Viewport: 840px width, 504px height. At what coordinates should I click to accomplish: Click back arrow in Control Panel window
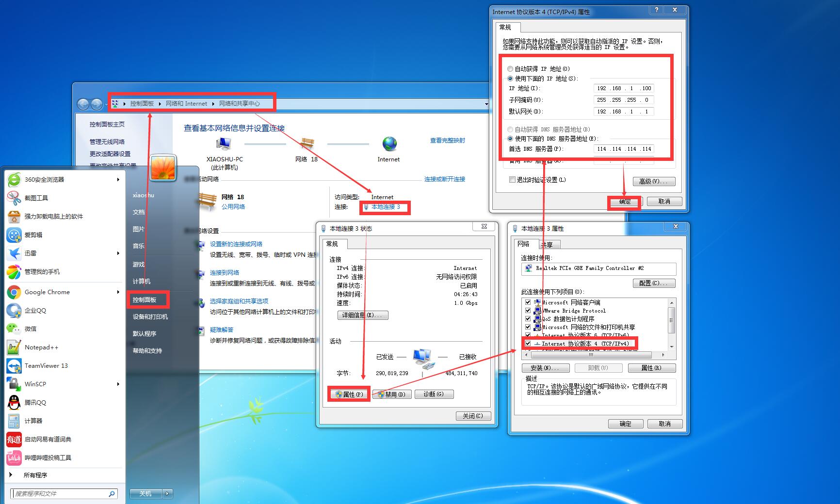tap(83, 104)
